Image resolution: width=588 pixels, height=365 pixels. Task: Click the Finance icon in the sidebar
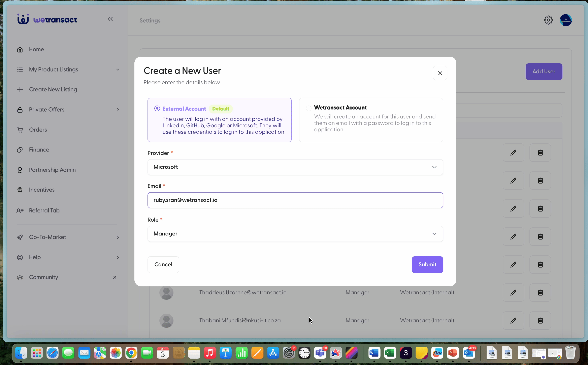tap(20, 150)
